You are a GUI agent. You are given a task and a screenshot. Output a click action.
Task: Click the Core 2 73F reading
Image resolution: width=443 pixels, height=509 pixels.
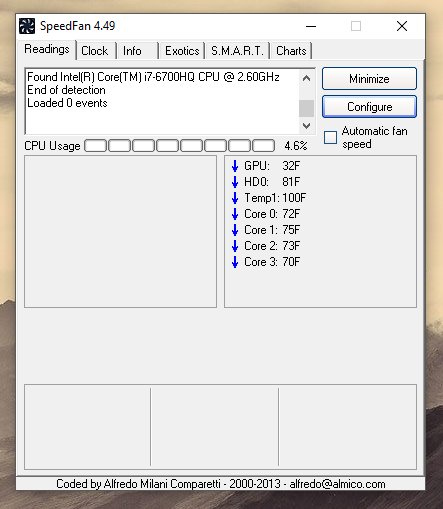272,246
